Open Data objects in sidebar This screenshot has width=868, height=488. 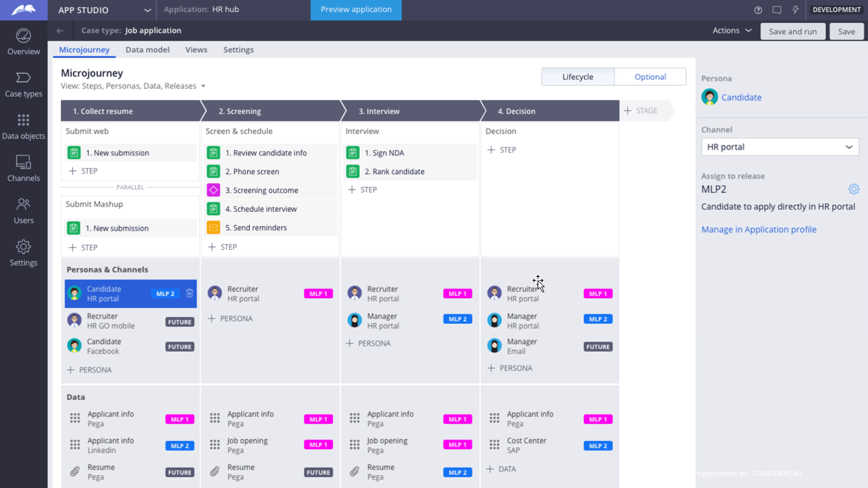coord(24,126)
